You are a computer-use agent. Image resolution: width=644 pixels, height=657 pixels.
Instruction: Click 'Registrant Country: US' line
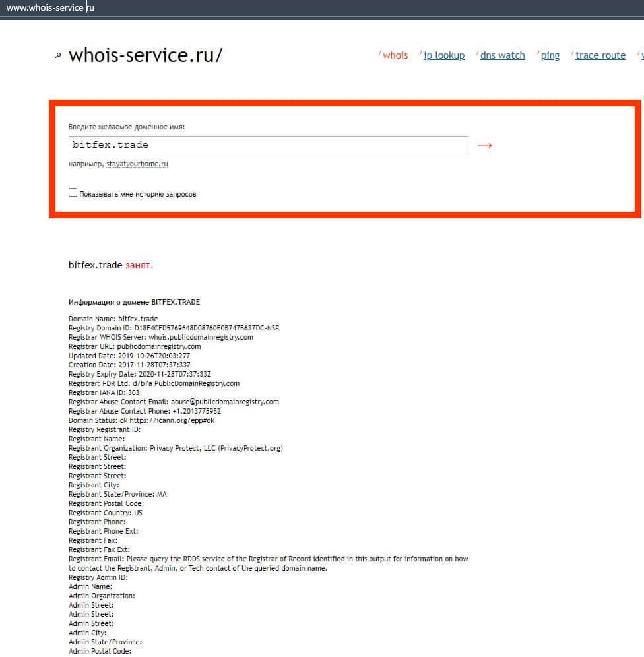[105, 513]
